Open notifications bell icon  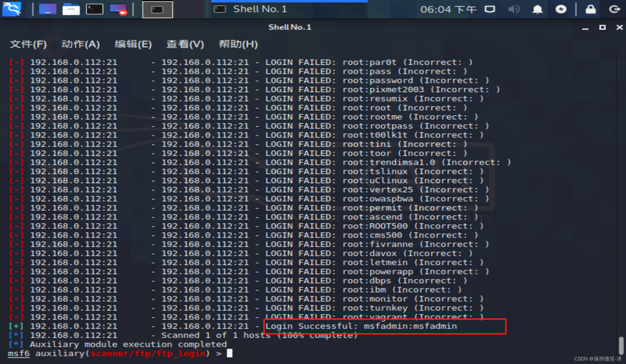click(537, 9)
